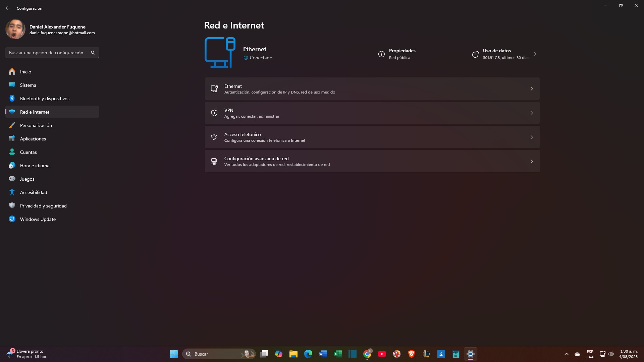
Task: Click the Propiedades info icon
Action: click(x=381, y=54)
